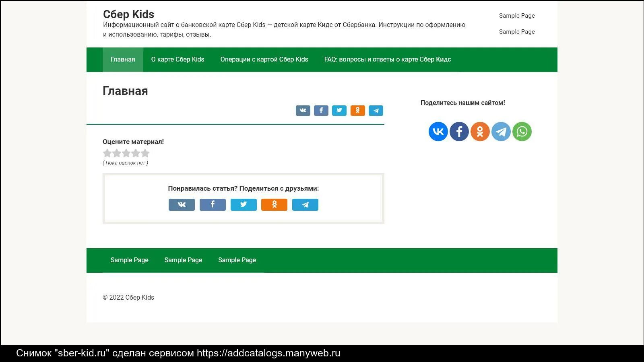644x362 pixels.
Task: Open Операции с картой Сбер Kids menu
Action: click(x=264, y=60)
